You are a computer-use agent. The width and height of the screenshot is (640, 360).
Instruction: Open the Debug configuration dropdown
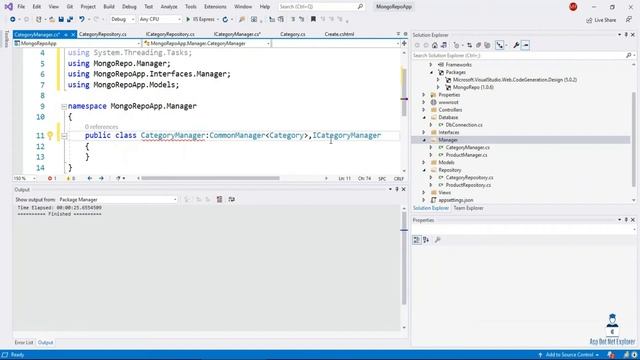point(122,19)
